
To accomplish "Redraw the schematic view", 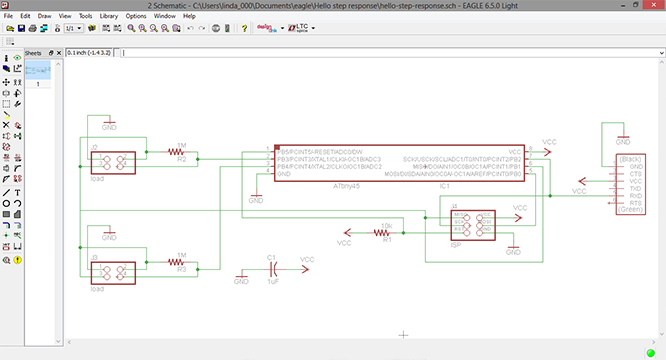I will pyautogui.click(x=165, y=28).
